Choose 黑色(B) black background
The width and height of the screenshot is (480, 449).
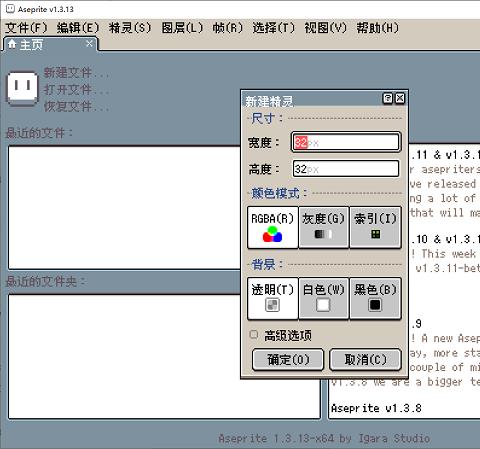(375, 298)
